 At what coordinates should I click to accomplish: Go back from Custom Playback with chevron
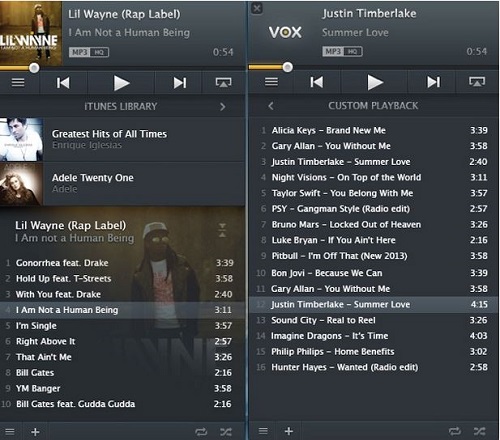pos(271,106)
